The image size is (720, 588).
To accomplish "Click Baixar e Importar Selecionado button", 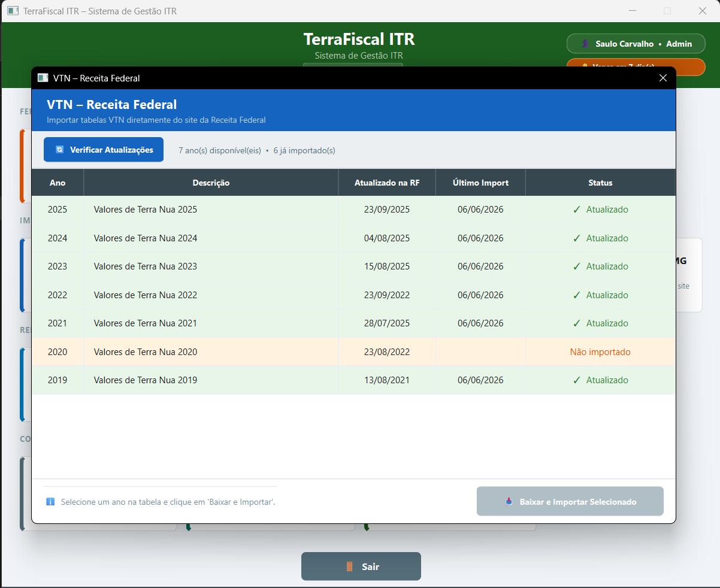I will tap(570, 502).
